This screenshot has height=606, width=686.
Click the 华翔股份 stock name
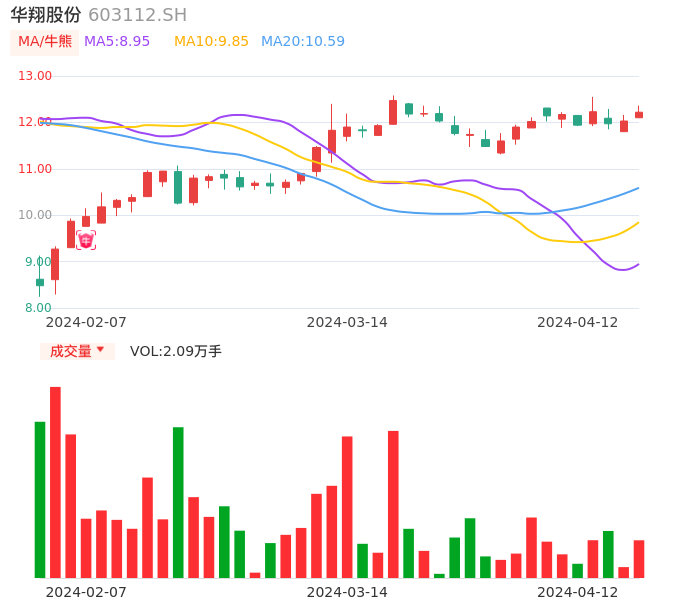point(45,15)
